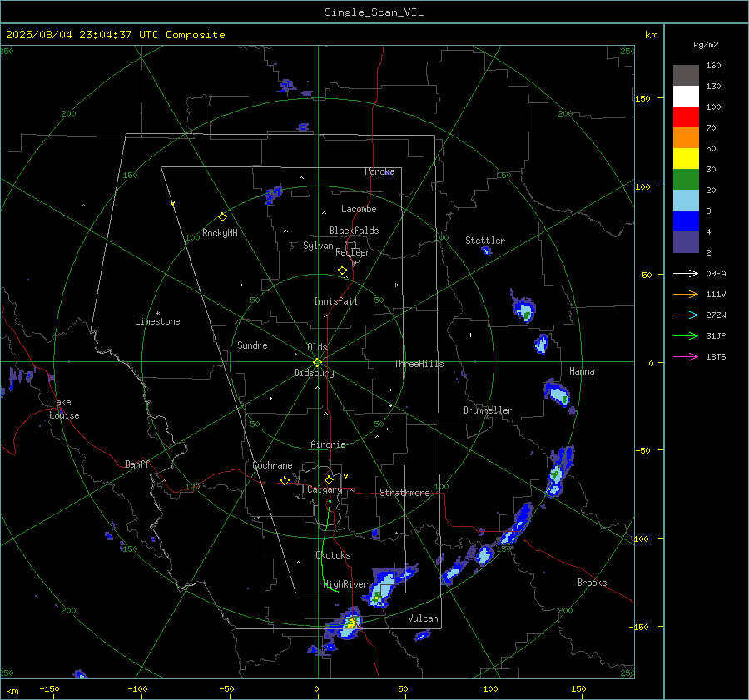
Task: Select the yellow V marker east of Calgary
Action: [x=346, y=476]
